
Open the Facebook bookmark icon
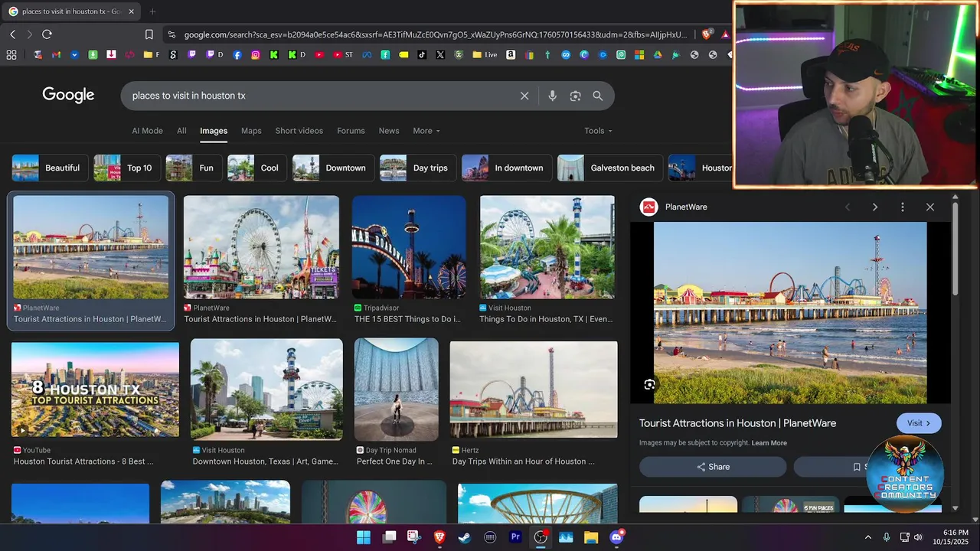tap(237, 54)
